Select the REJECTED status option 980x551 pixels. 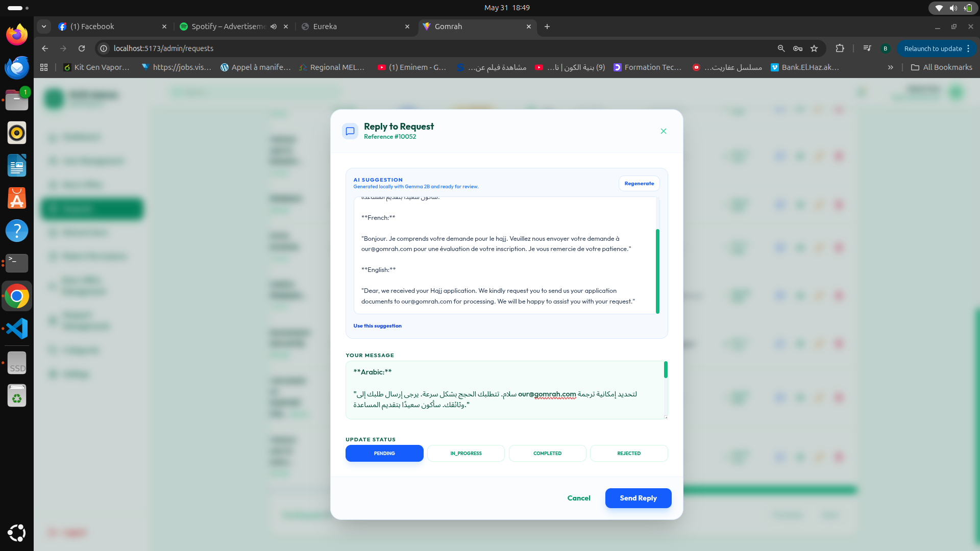tap(629, 453)
